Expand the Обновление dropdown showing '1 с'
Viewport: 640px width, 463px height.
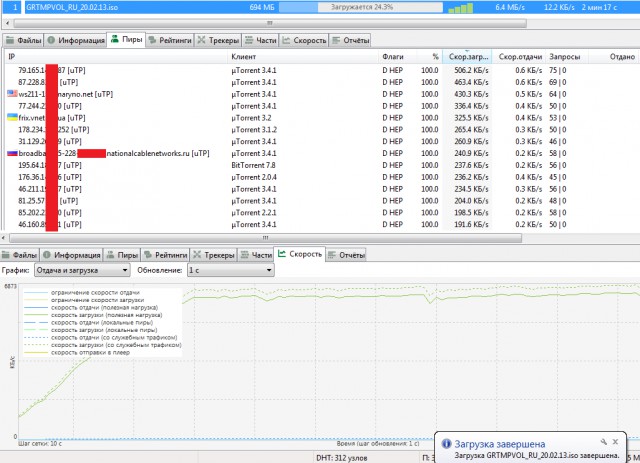(231, 270)
